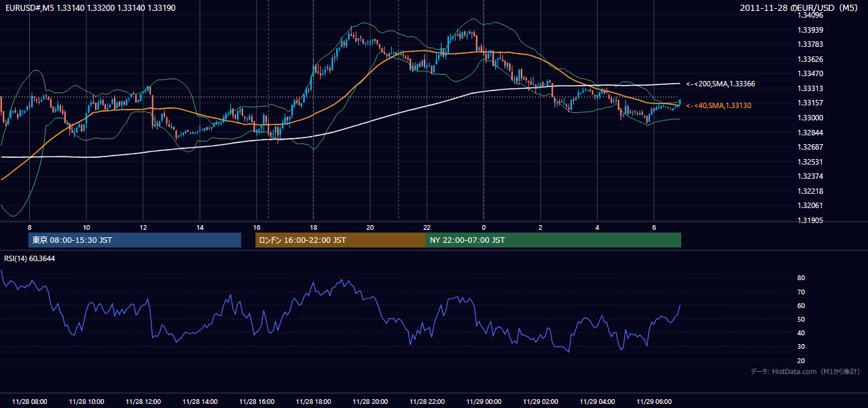868x408 pixels.
Task: Click hour label 14 under price chart
Action: [x=200, y=227]
